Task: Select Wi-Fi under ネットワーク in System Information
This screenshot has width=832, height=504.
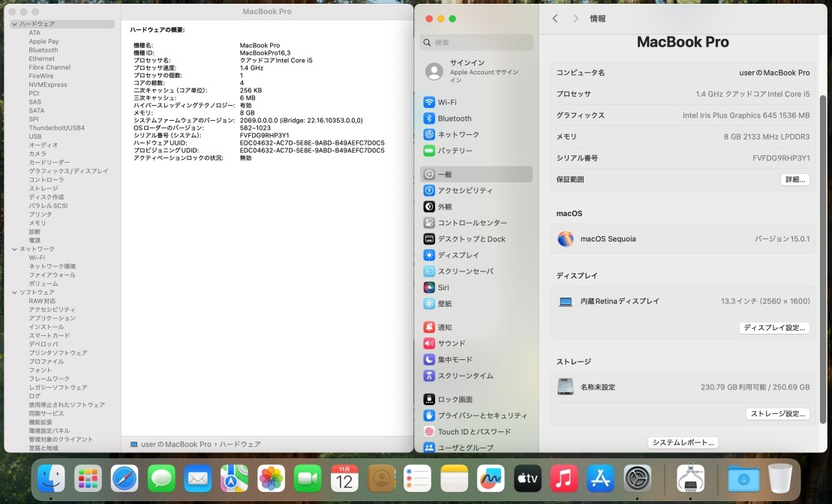Action: tap(37, 258)
